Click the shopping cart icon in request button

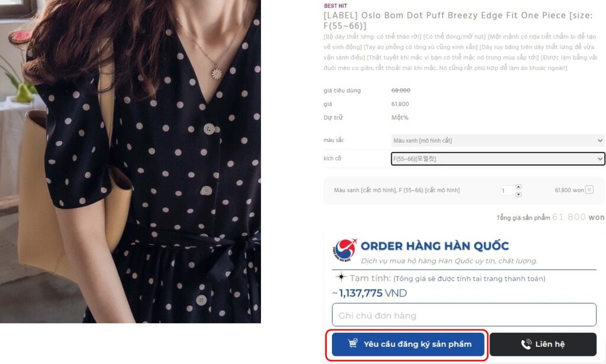point(353,343)
